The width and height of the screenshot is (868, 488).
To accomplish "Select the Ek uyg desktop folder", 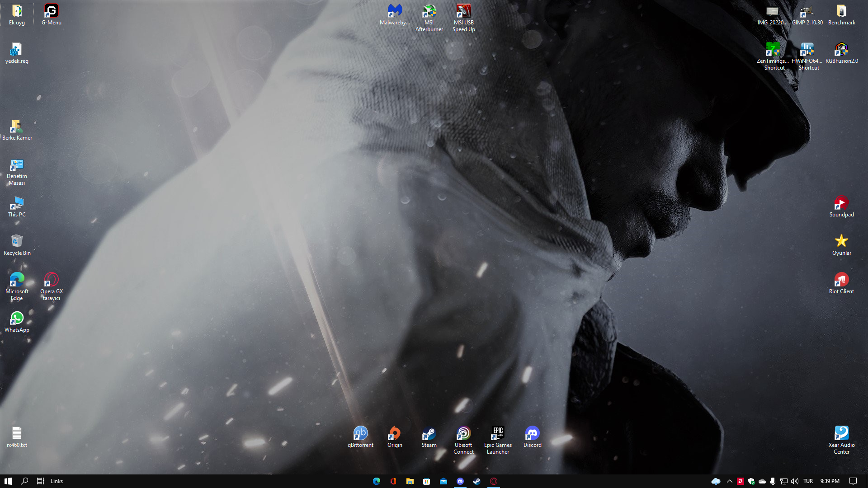I will 17,14.
